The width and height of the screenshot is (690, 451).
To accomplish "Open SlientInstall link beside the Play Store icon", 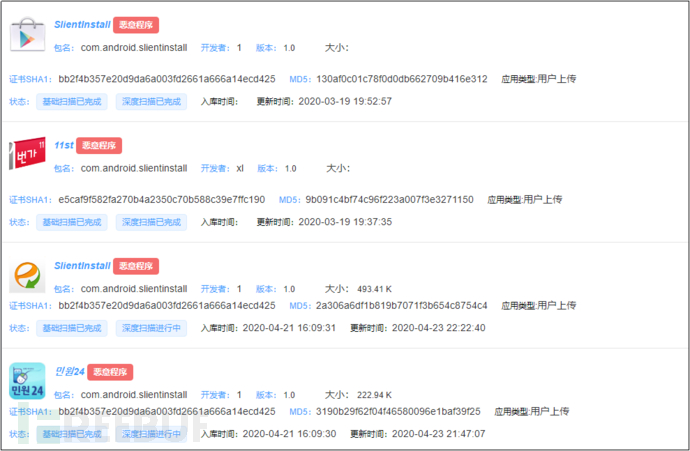I will click(82, 25).
